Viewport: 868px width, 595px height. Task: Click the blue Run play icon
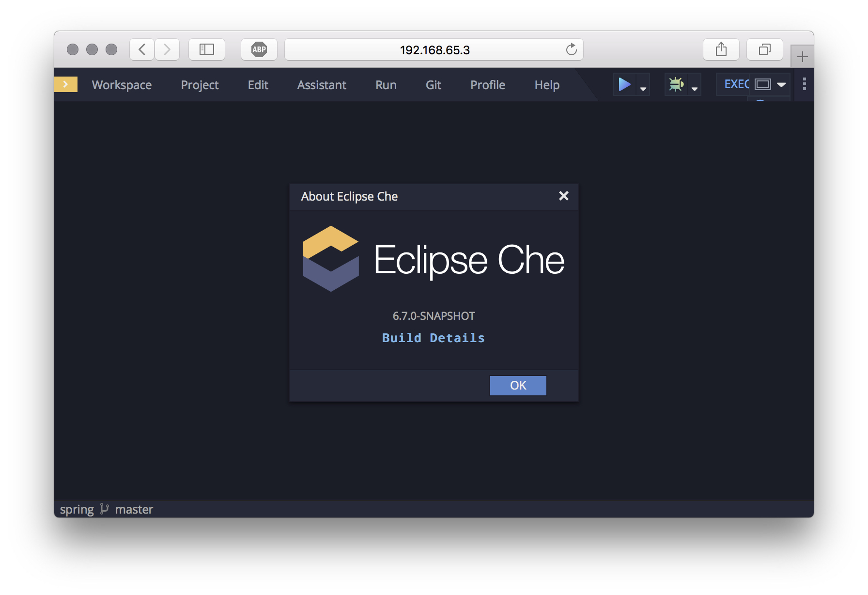624,84
